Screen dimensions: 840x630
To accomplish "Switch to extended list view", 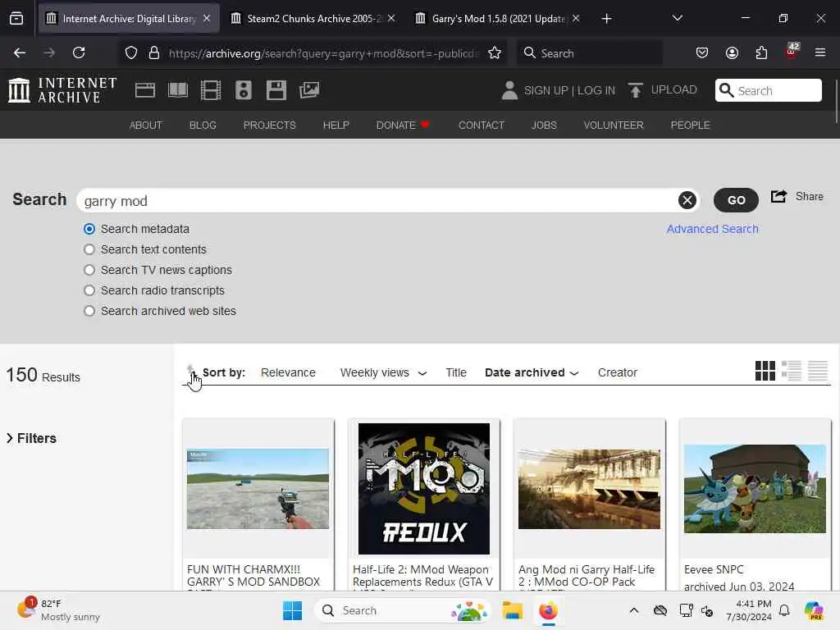I will [x=792, y=371].
